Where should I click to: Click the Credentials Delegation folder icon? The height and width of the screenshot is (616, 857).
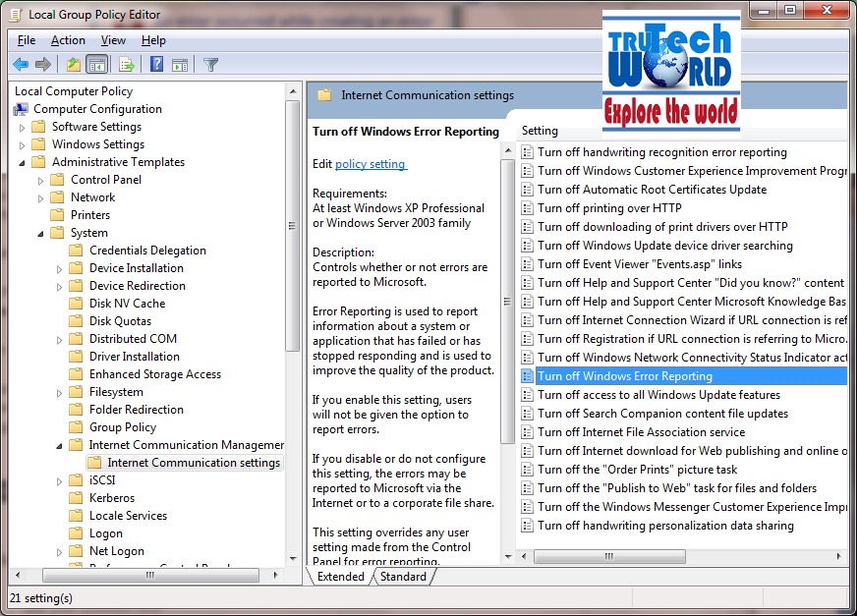coord(76,251)
